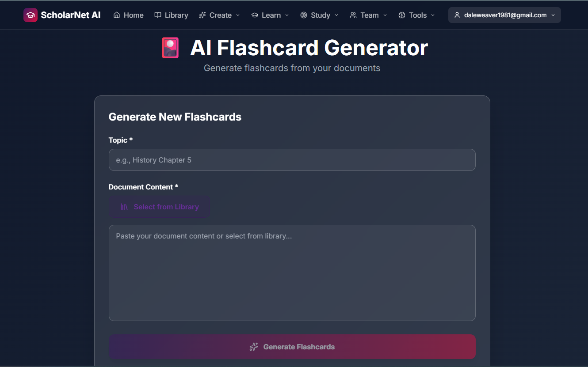Open the Tools dropdown chevron
The image size is (588, 367).
tap(432, 15)
